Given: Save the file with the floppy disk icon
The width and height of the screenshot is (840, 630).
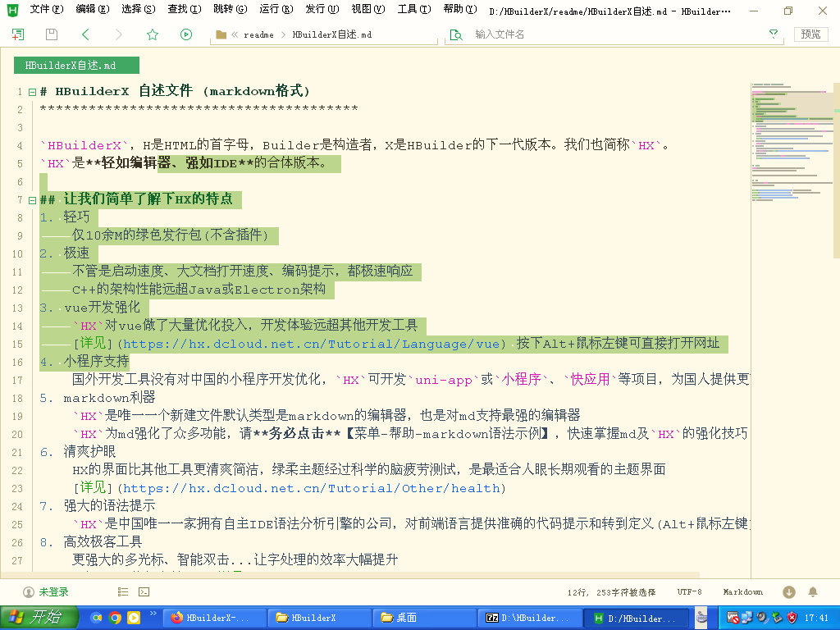Looking at the screenshot, I should coord(52,34).
